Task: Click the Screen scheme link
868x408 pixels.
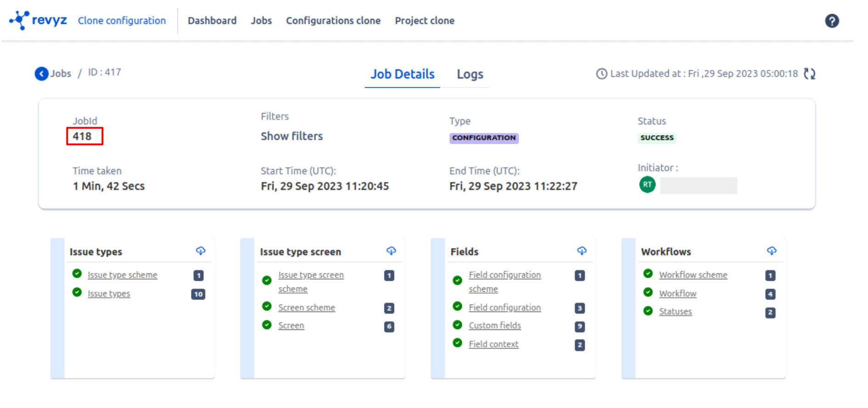Action: (x=306, y=308)
